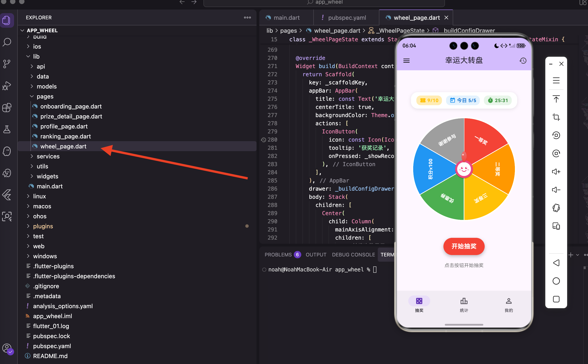Tap the history icon in phone app bar
Image resolution: width=588 pixels, height=364 pixels.
(x=523, y=60)
